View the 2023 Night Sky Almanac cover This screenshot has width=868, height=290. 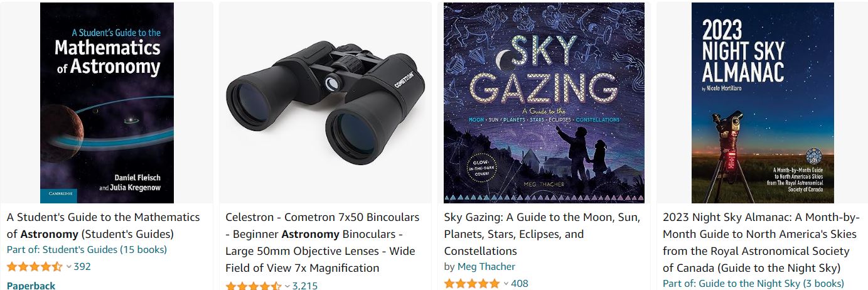[763, 103]
